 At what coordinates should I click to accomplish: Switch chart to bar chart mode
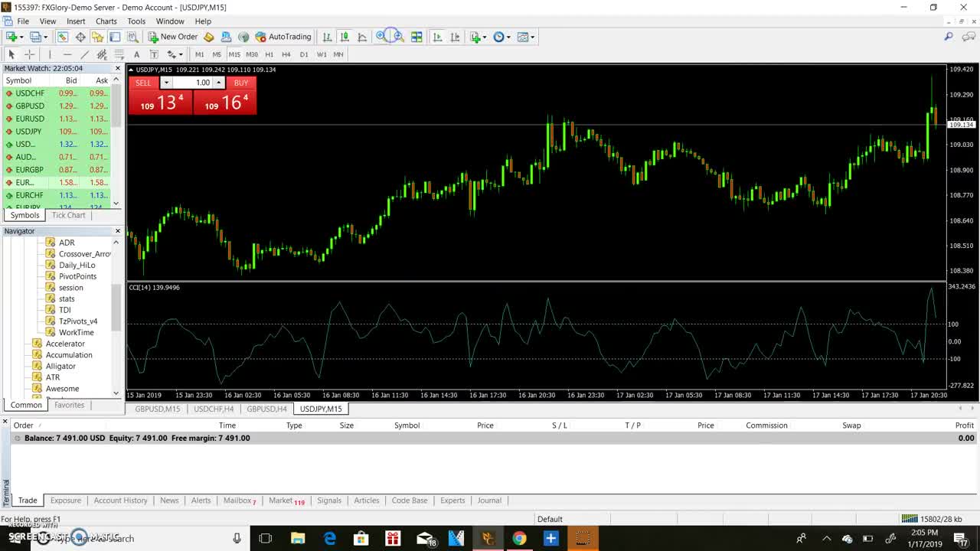[327, 37]
